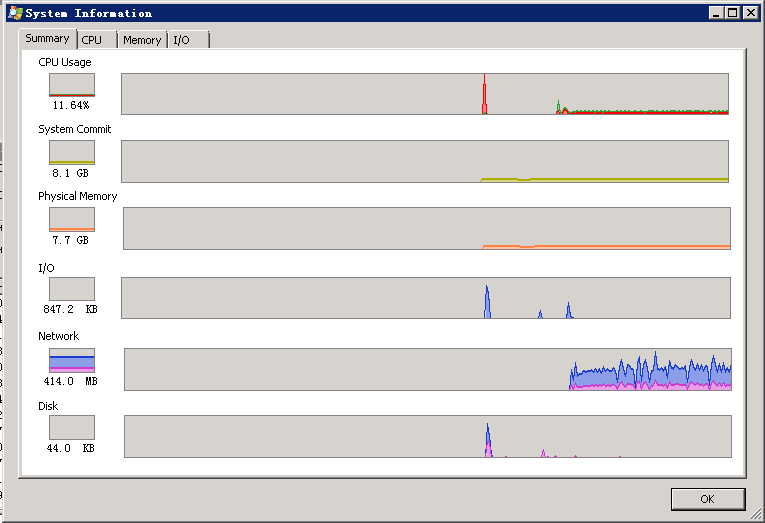Switch to the CPU tab
Viewport: 765px width, 523px height.
click(x=97, y=40)
